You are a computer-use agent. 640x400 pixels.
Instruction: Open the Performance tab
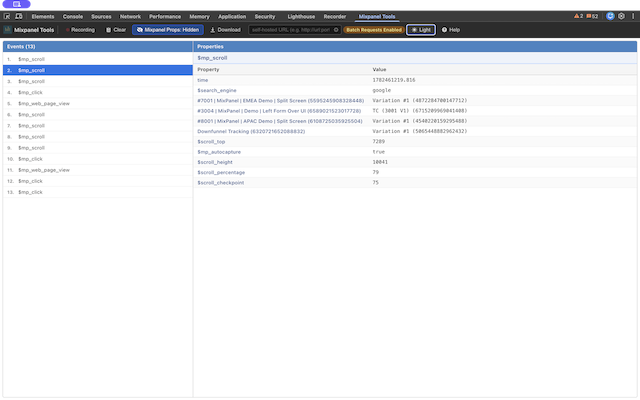click(x=165, y=17)
